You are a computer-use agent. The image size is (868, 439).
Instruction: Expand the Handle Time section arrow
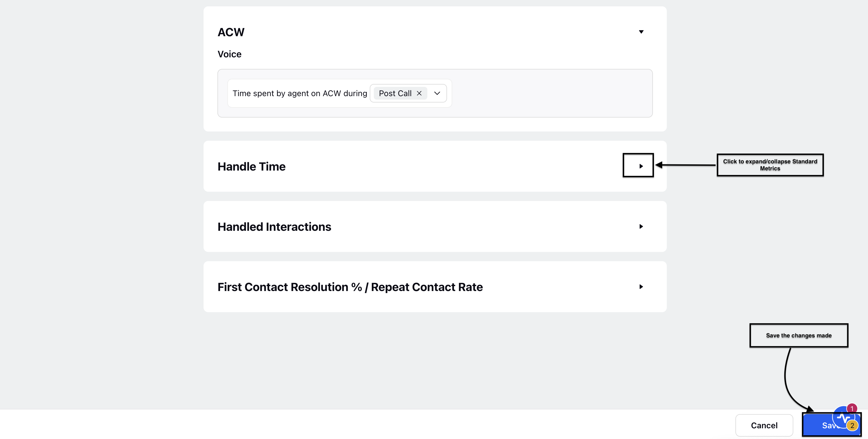(641, 166)
